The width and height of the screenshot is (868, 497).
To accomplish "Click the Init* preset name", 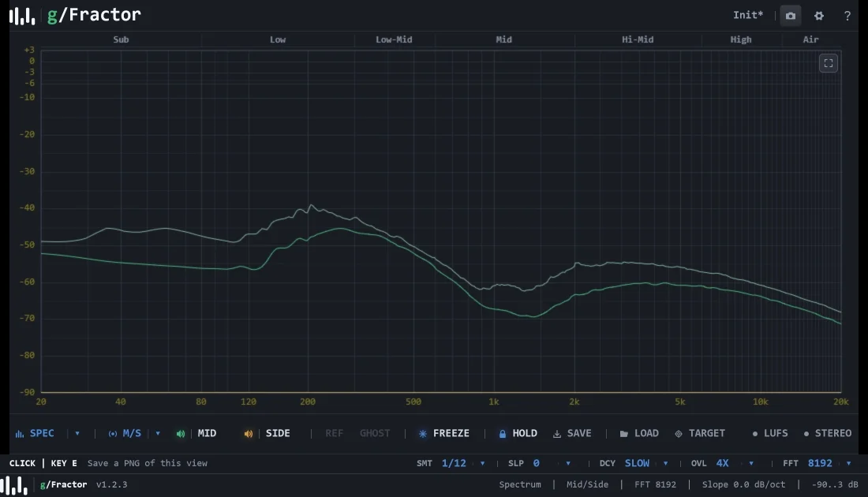I will point(748,16).
